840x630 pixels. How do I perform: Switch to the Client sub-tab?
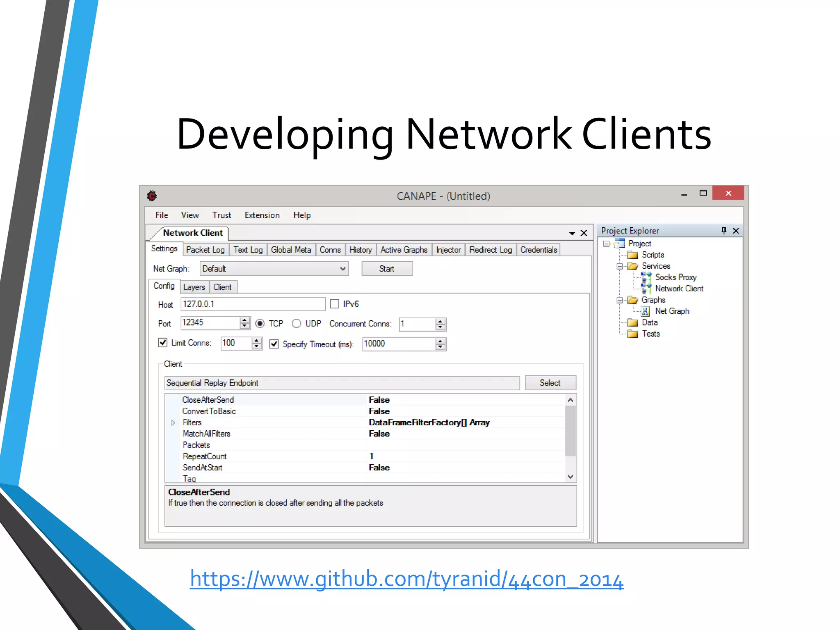tap(222, 287)
